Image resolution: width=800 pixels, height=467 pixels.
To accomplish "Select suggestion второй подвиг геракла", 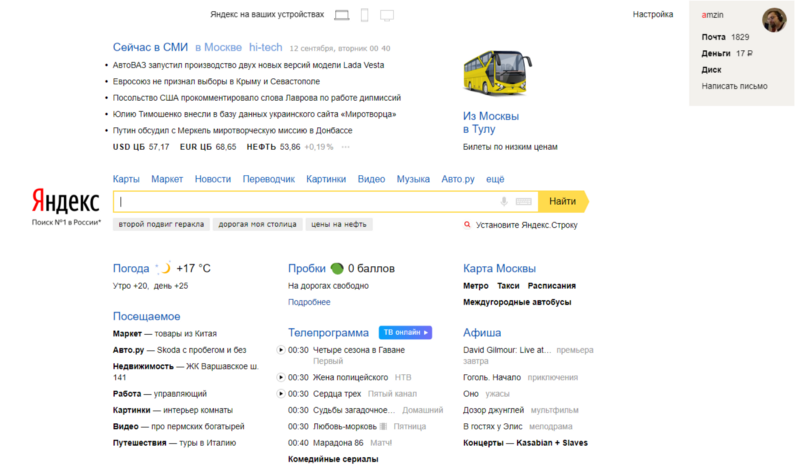I will [161, 224].
